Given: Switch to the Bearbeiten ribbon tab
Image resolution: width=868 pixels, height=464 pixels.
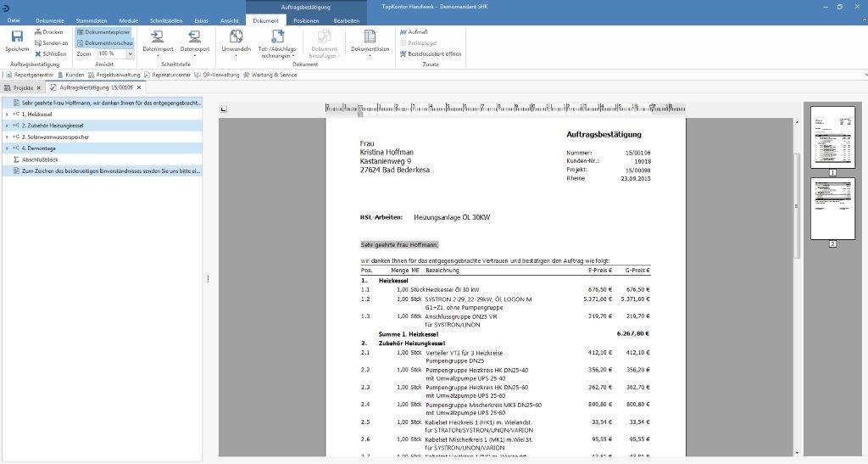Looking at the screenshot, I should pos(347,20).
